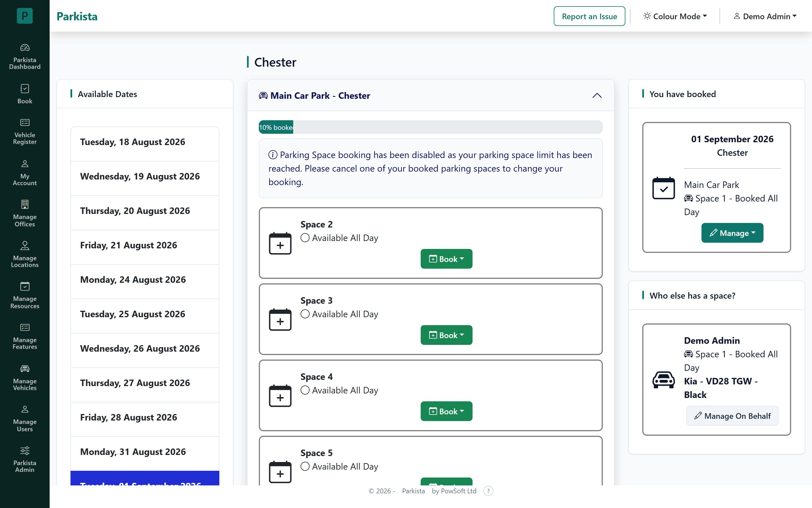The height and width of the screenshot is (508, 812).
Task: Select Thursday, 27 August 2026 date
Action: (x=145, y=385)
